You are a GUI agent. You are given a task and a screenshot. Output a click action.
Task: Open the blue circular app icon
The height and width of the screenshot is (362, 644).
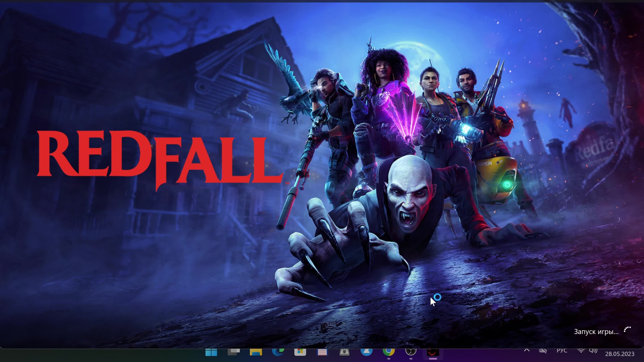click(x=366, y=352)
